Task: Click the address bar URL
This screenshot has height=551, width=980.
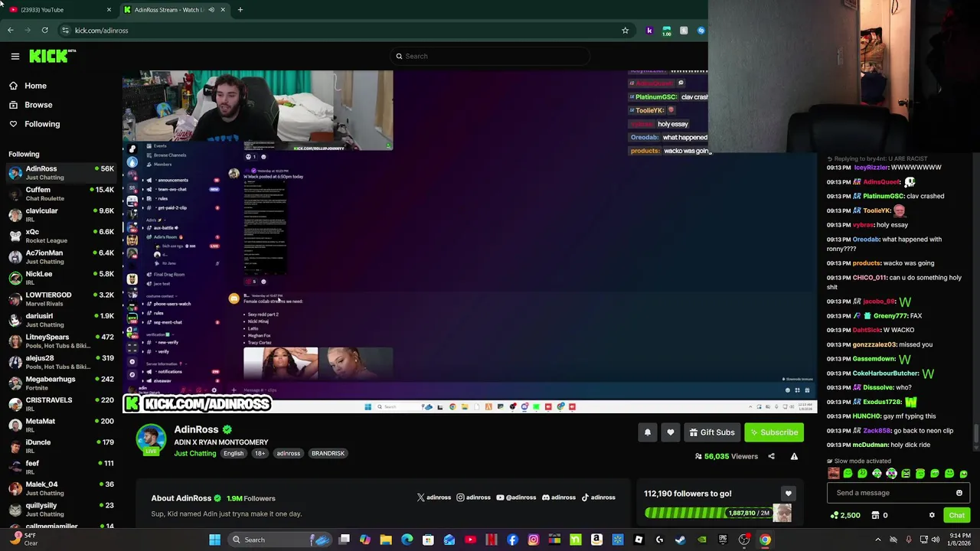Action: [x=101, y=31]
